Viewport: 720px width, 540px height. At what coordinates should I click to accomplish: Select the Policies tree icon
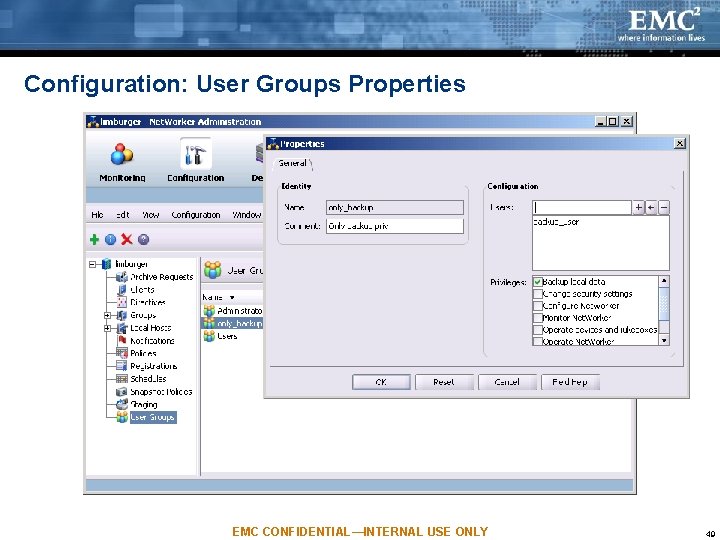122,353
